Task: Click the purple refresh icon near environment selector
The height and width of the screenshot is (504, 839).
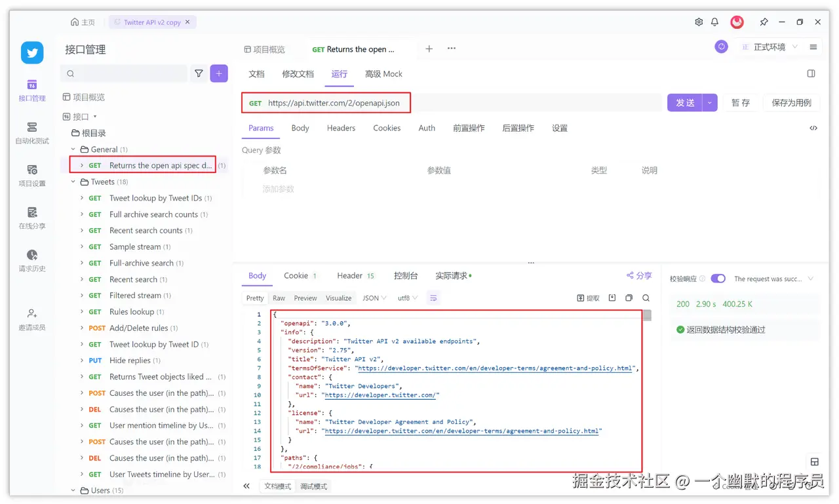Action: click(x=722, y=47)
